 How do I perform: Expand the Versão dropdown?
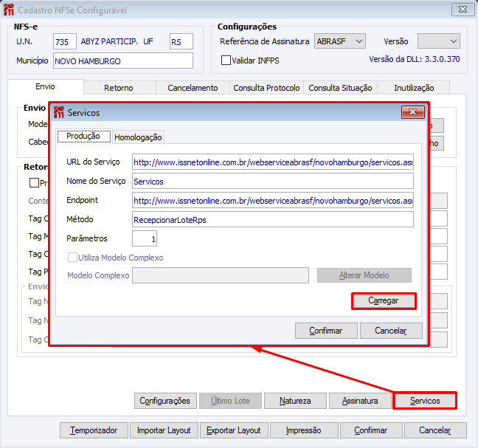tap(439, 41)
